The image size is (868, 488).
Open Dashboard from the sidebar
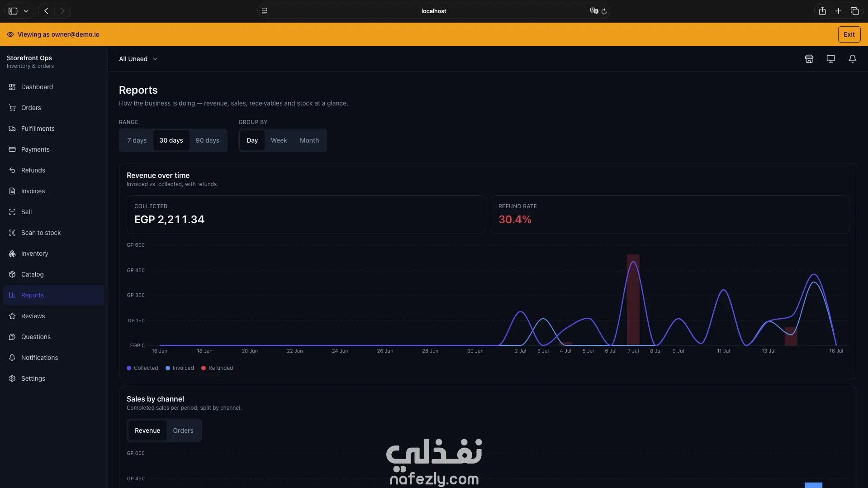[53, 87]
